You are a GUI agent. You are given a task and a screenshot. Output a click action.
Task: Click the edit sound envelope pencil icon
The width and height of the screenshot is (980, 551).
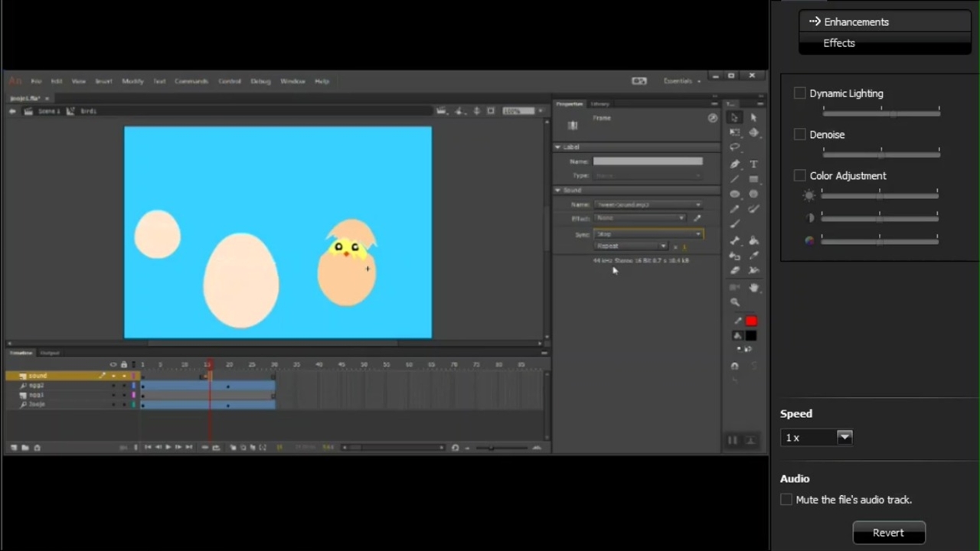tap(697, 219)
